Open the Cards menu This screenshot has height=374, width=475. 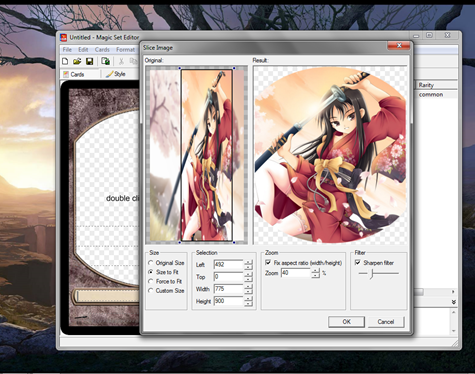[102, 50]
